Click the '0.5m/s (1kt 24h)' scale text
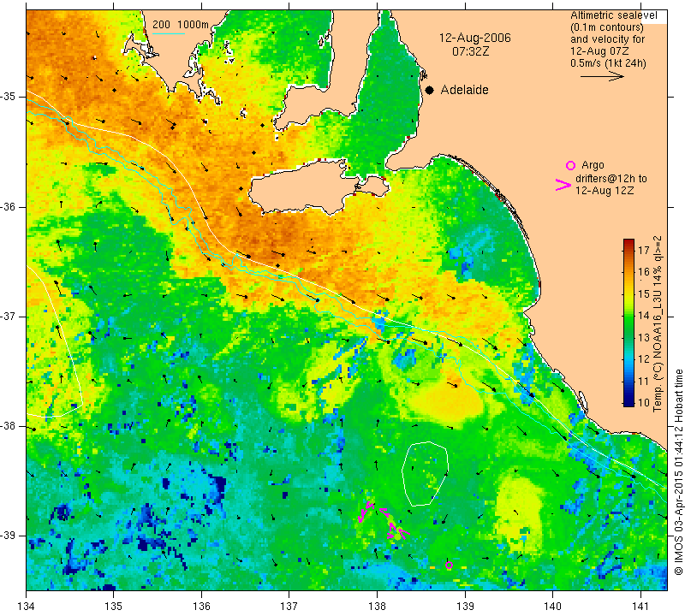Viewport: 685px width, 616px height. (x=608, y=63)
